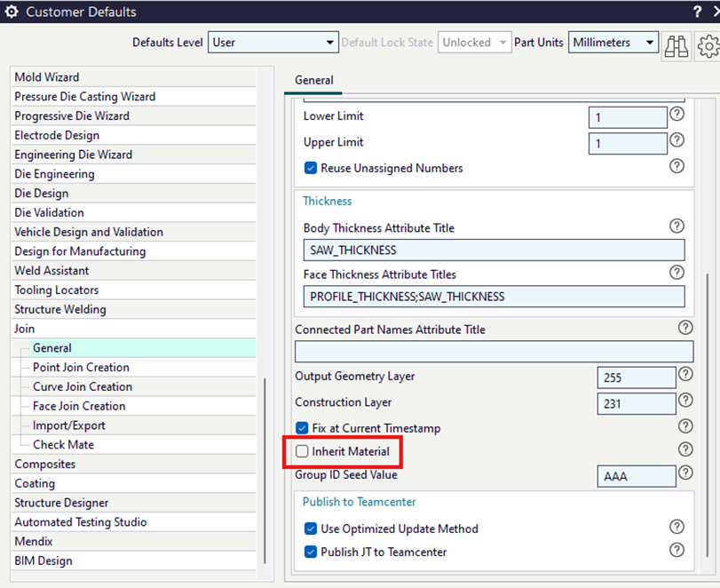Open help icon for Output Geometry Layer

click(x=685, y=374)
